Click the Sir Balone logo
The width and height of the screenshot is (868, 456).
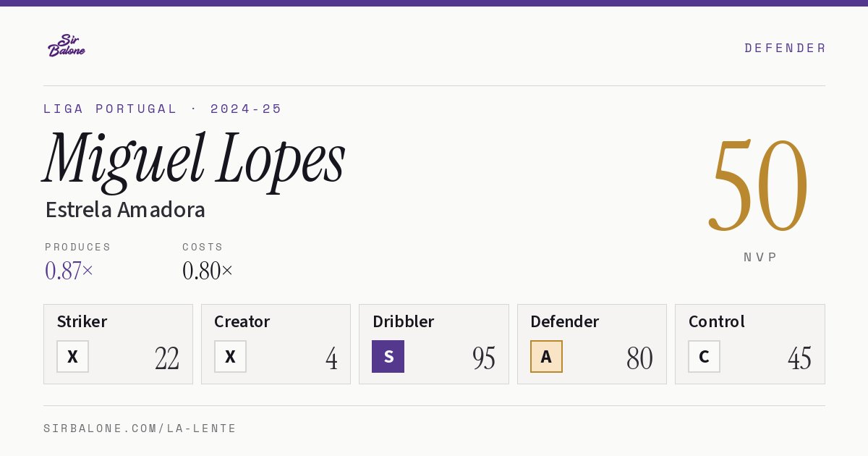coord(67,46)
